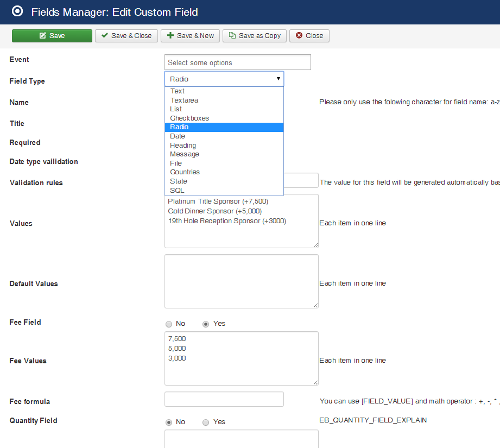The image size is (500, 448).
Task: Click the Fee formula input field
Action: 224,399
